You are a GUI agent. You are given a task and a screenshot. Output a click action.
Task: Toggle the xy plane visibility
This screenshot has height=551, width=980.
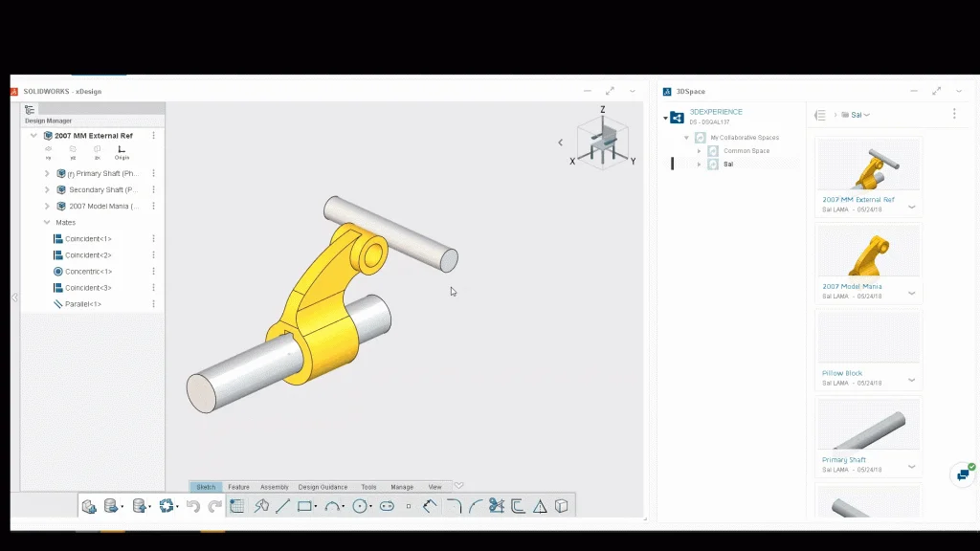[x=48, y=151]
